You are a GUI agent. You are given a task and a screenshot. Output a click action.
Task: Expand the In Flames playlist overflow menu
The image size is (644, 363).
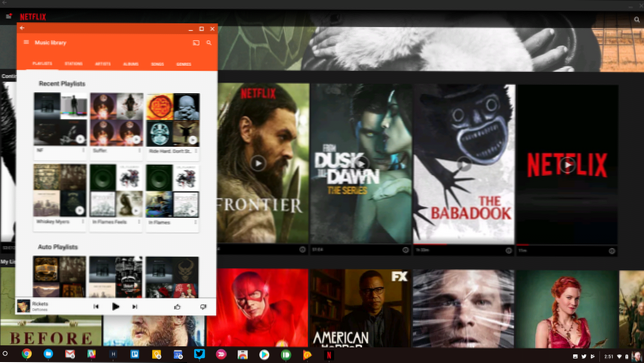pyautogui.click(x=196, y=222)
